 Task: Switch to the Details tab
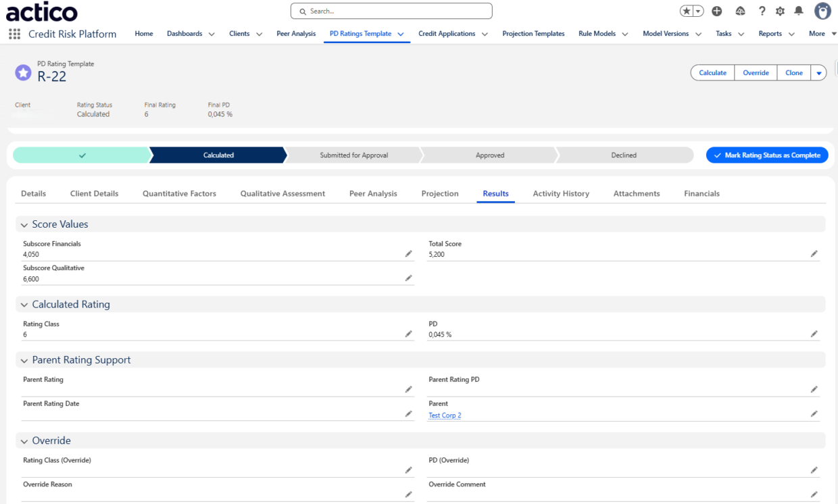click(x=34, y=193)
